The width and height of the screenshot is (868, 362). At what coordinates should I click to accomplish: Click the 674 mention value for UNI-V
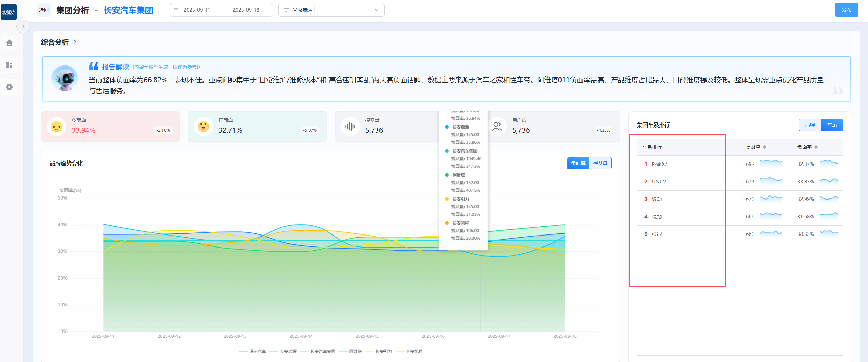tap(750, 182)
